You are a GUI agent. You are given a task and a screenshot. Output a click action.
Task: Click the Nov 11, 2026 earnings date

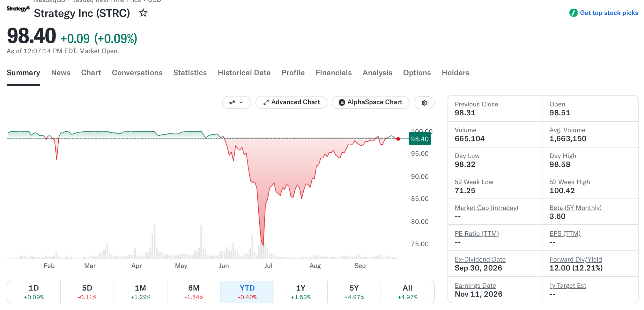click(x=478, y=294)
